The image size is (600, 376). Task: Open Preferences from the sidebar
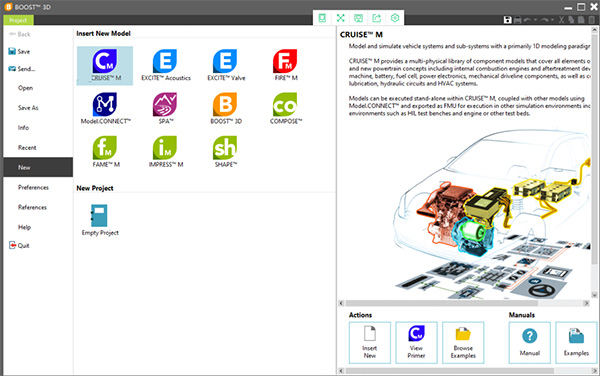tap(33, 187)
